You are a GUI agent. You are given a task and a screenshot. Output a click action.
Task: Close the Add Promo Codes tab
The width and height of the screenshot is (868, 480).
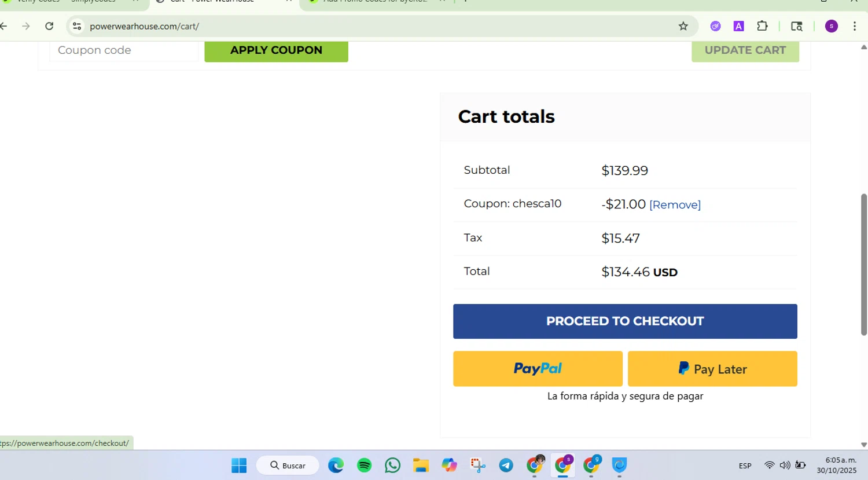[x=442, y=2]
